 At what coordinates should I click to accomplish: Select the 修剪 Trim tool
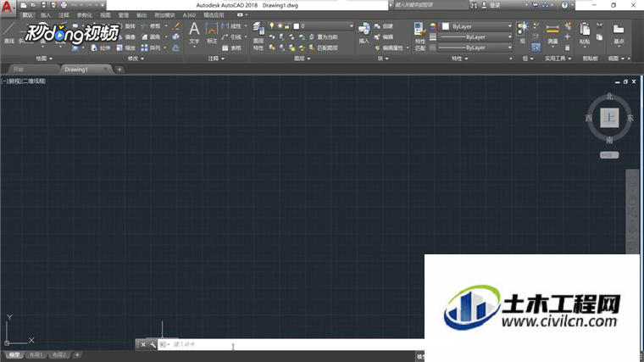coord(151,26)
